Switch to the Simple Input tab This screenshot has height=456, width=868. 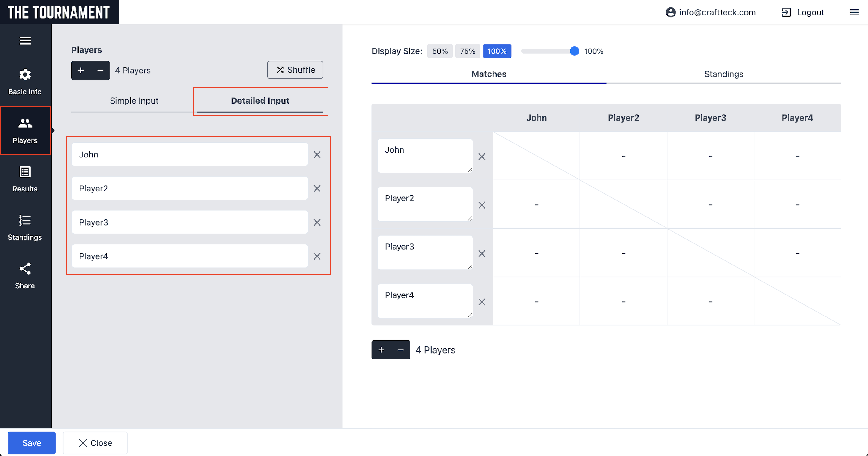(x=134, y=100)
